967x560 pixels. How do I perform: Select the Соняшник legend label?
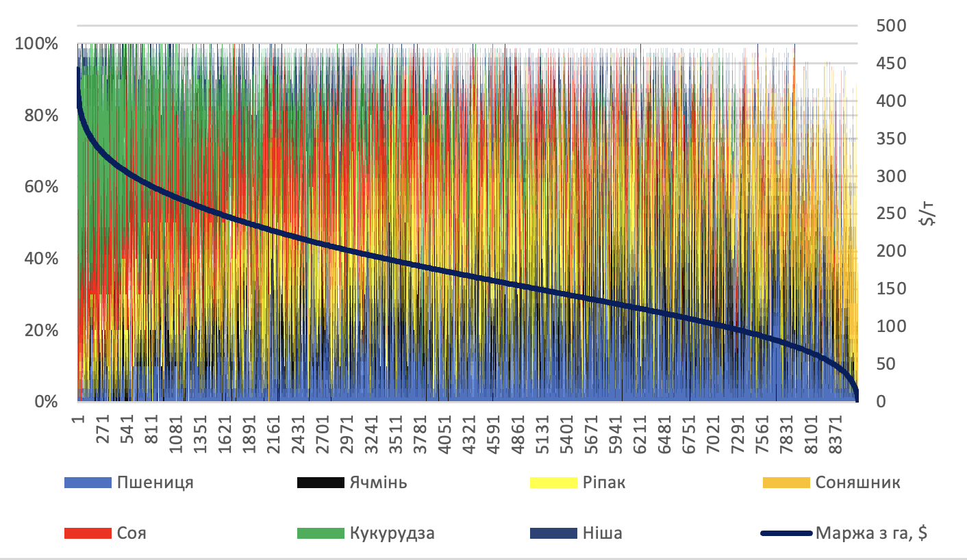coord(858,483)
